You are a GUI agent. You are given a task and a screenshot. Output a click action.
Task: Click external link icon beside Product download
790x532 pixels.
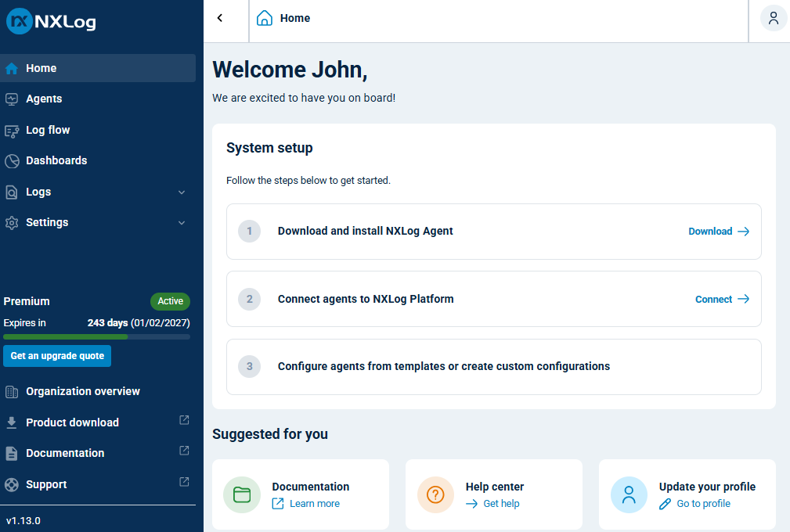[185, 420]
